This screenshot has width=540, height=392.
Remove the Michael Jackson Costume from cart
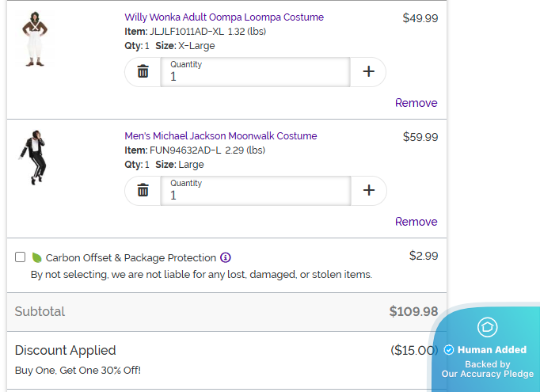[x=416, y=222]
